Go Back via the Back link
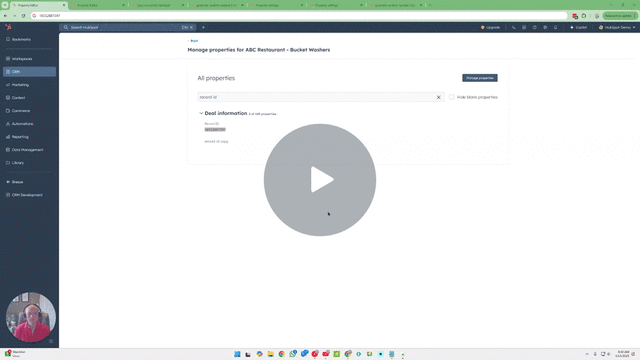 193,41
